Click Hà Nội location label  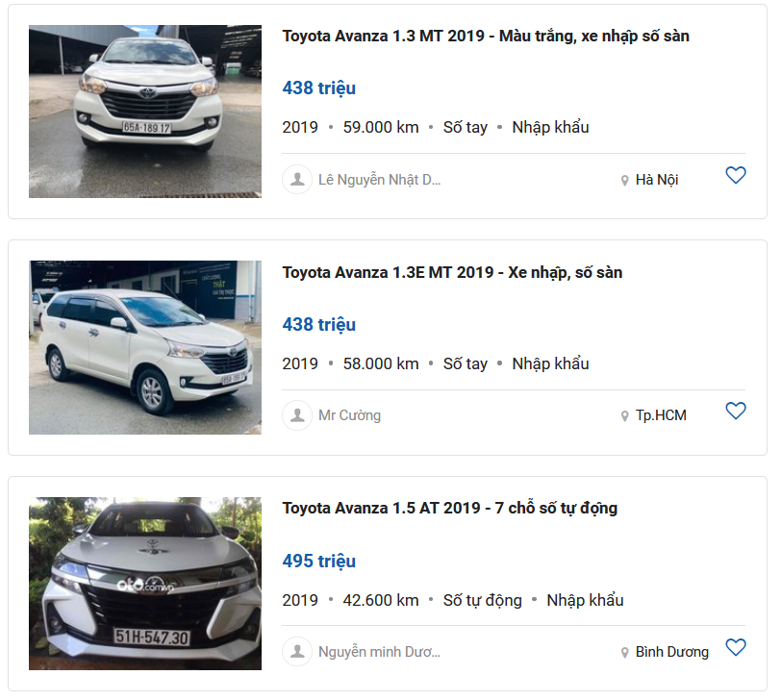tap(657, 180)
